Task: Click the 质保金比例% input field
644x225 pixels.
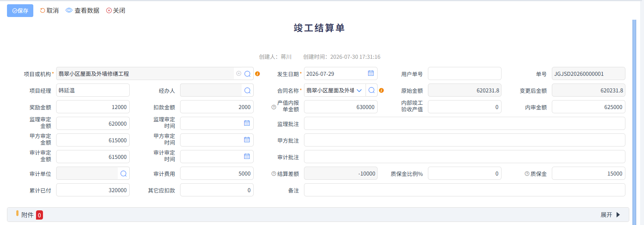Action: pos(465,173)
